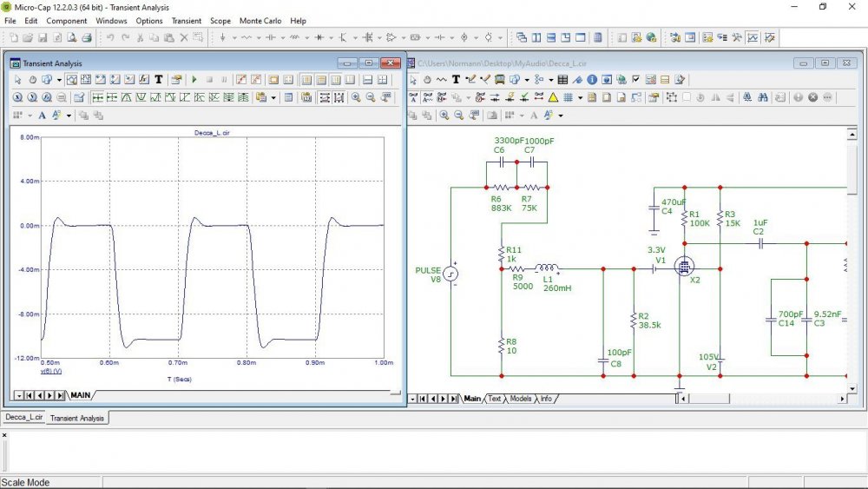
Task: Open the Monte Carlo menu
Action: tap(260, 21)
